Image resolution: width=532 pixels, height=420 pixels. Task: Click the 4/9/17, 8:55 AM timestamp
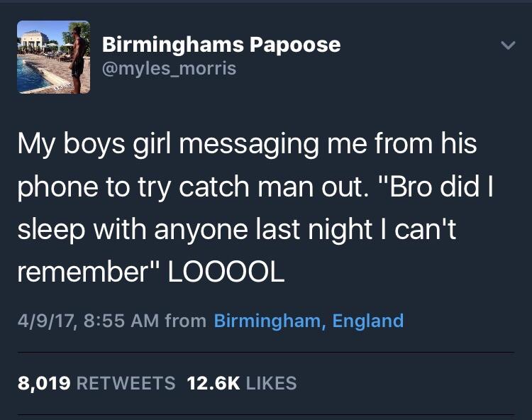coord(88,321)
